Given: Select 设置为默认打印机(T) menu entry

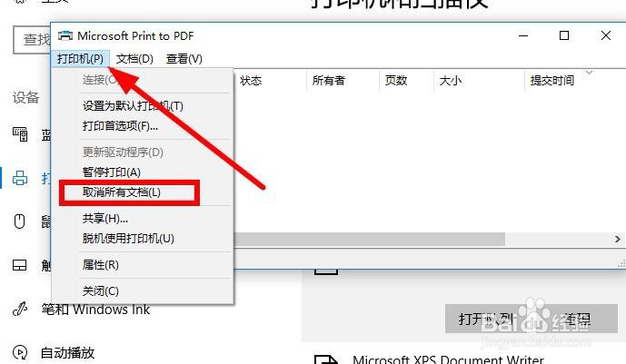Looking at the screenshot, I should pyautogui.click(x=133, y=106).
